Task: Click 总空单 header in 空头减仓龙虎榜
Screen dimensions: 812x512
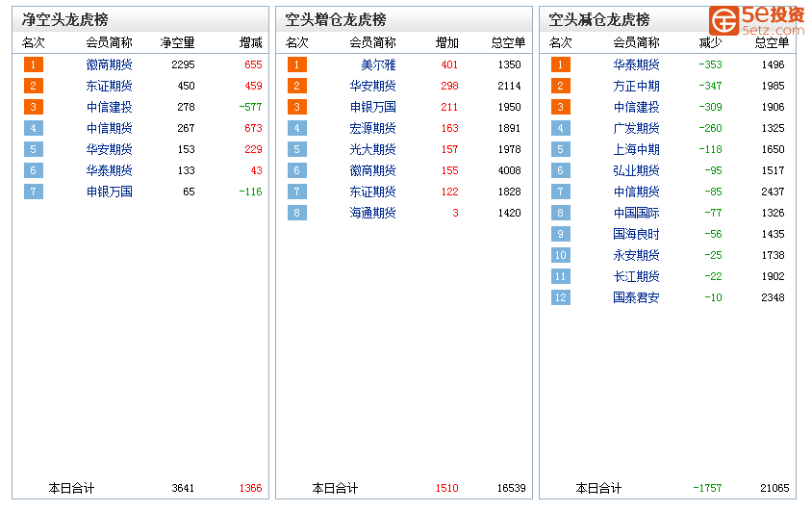Action: [x=772, y=42]
